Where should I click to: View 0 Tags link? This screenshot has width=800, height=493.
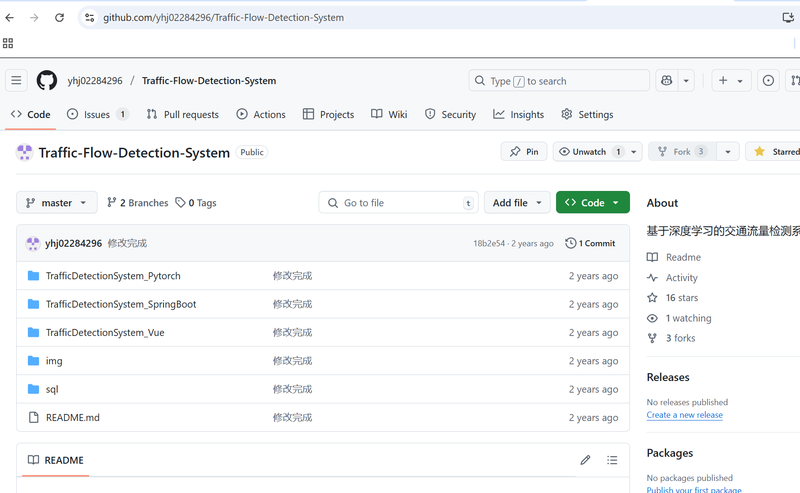(x=196, y=203)
